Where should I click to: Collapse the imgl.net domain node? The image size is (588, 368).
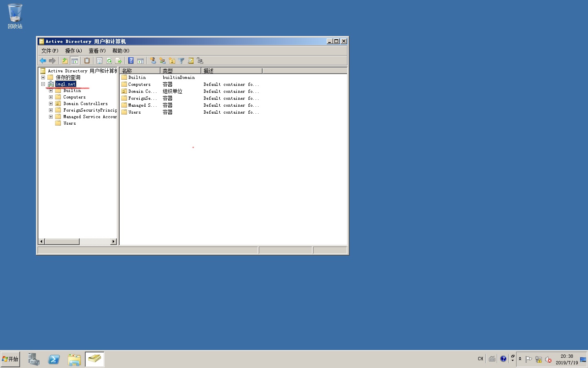(43, 84)
